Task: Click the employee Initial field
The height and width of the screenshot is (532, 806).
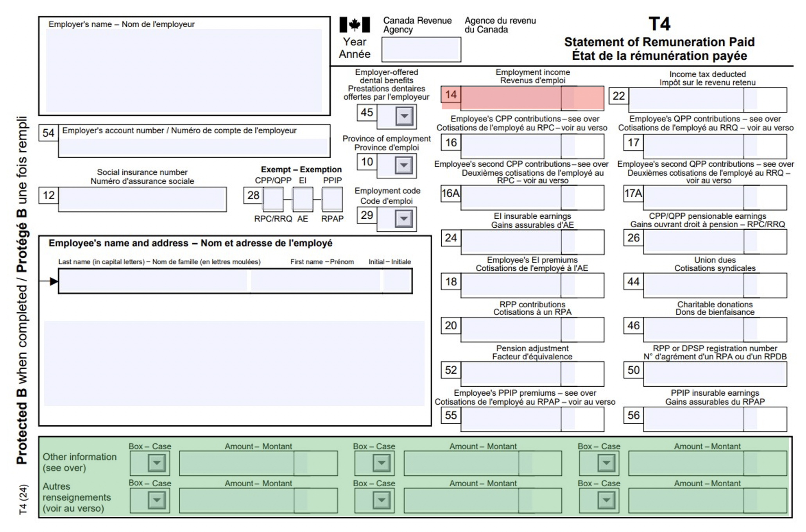Action: [397, 281]
